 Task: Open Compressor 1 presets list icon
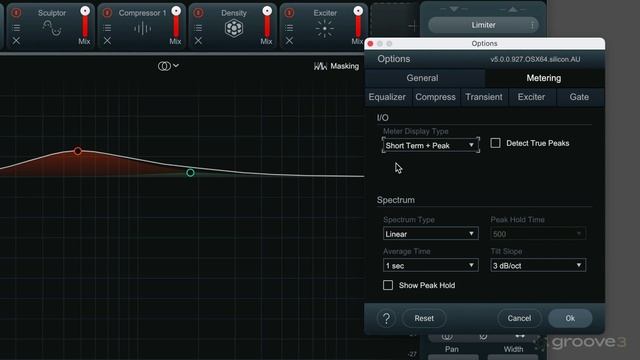pos(107,28)
